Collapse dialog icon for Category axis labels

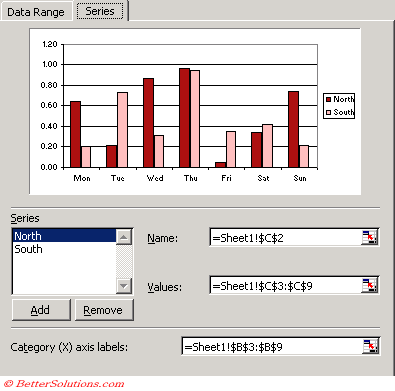click(370, 346)
